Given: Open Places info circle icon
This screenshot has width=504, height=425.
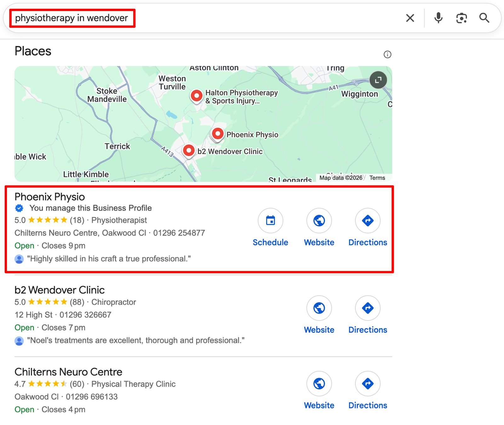Looking at the screenshot, I should [x=387, y=54].
